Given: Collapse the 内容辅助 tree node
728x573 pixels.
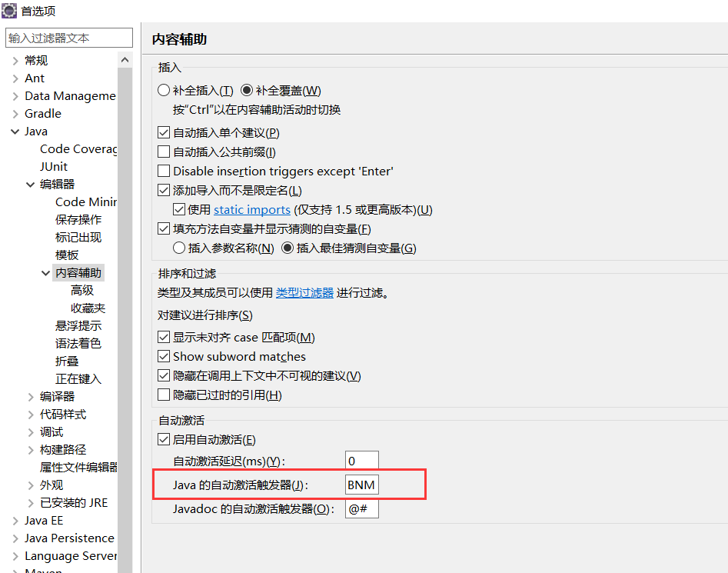Looking at the screenshot, I should pyautogui.click(x=46, y=273).
